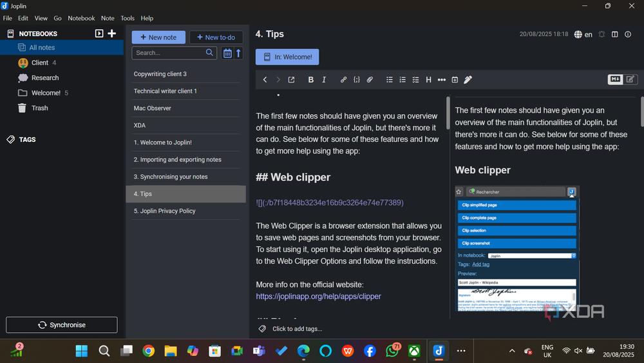The width and height of the screenshot is (644, 363).
Task: Apply italic formatting
Action: tap(324, 80)
